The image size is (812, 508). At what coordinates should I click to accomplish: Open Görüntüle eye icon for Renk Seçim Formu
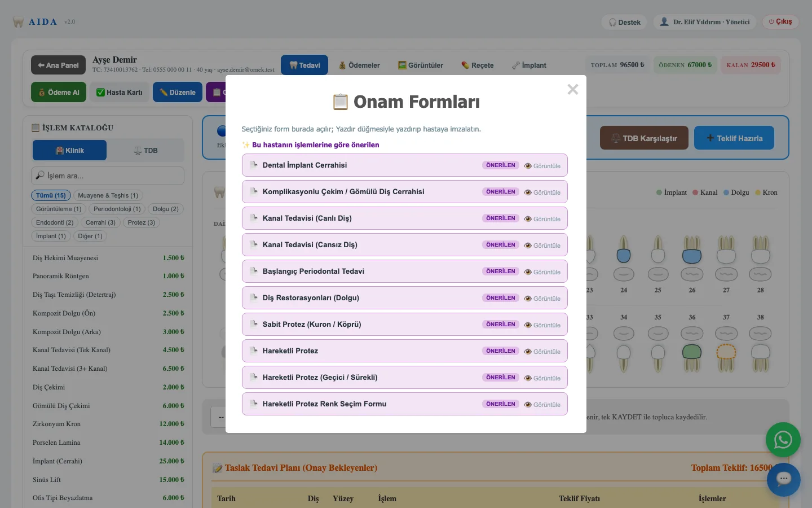pos(528,405)
